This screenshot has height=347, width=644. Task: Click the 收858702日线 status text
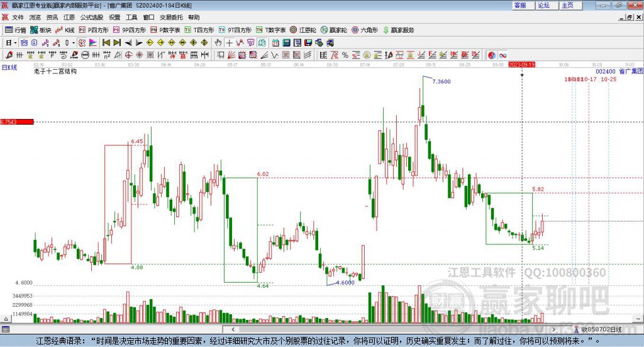point(601,329)
